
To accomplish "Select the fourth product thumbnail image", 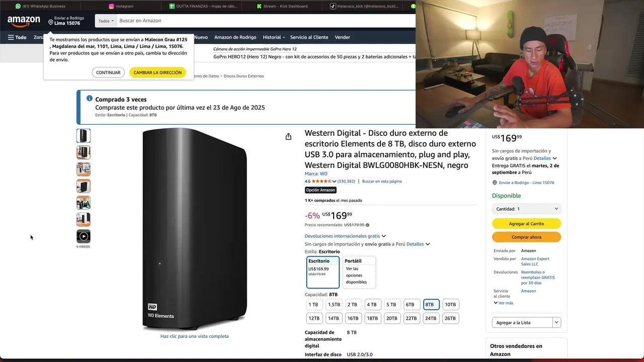I will (84, 186).
